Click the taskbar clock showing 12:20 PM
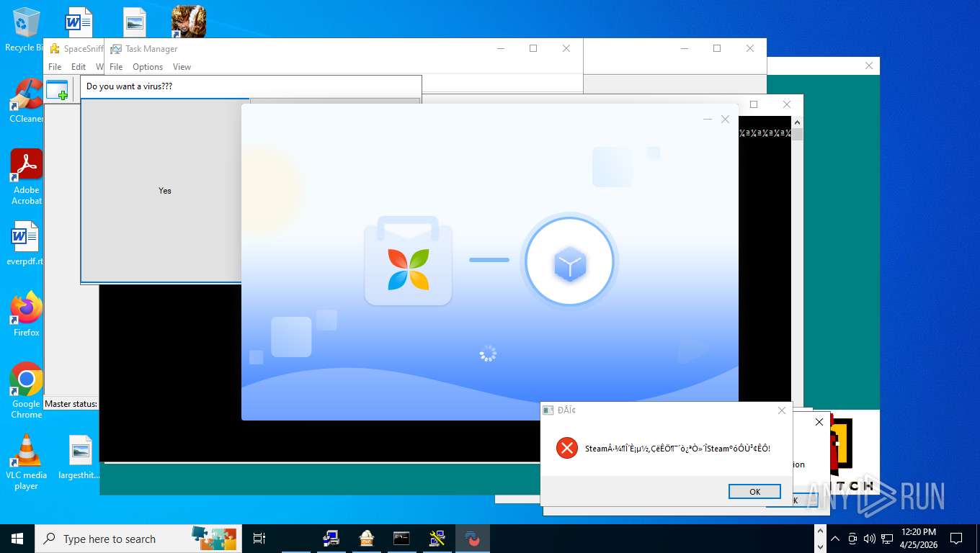Screen dimensions: 980x553 point(919,539)
